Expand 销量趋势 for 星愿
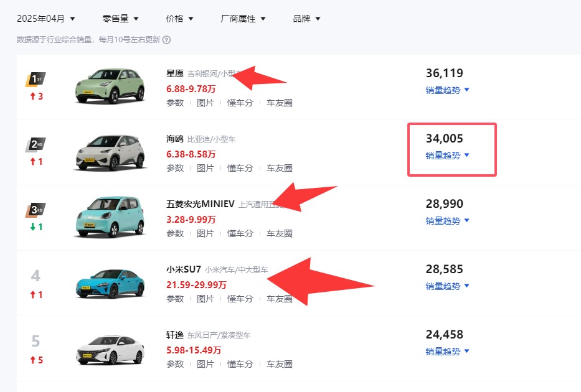The width and height of the screenshot is (581, 392). [447, 90]
